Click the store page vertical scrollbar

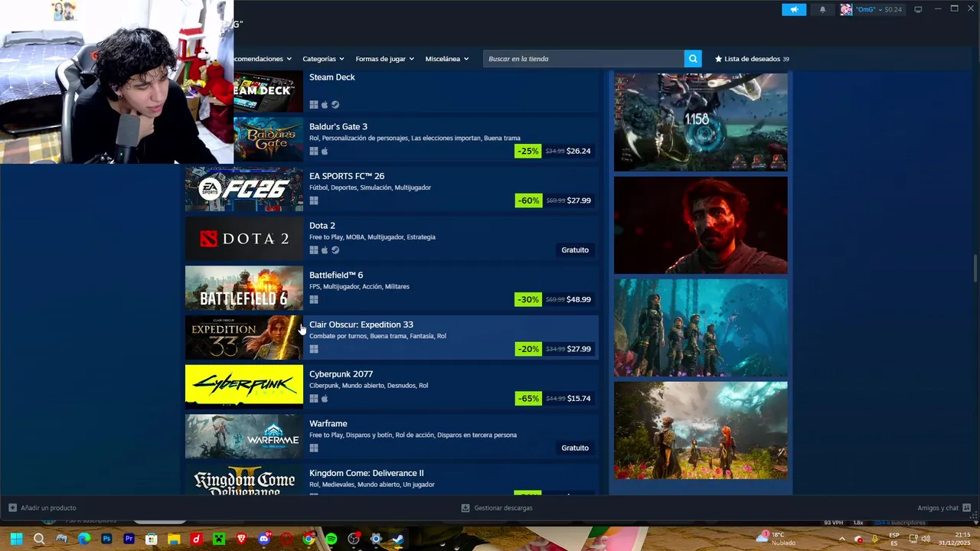point(975,269)
